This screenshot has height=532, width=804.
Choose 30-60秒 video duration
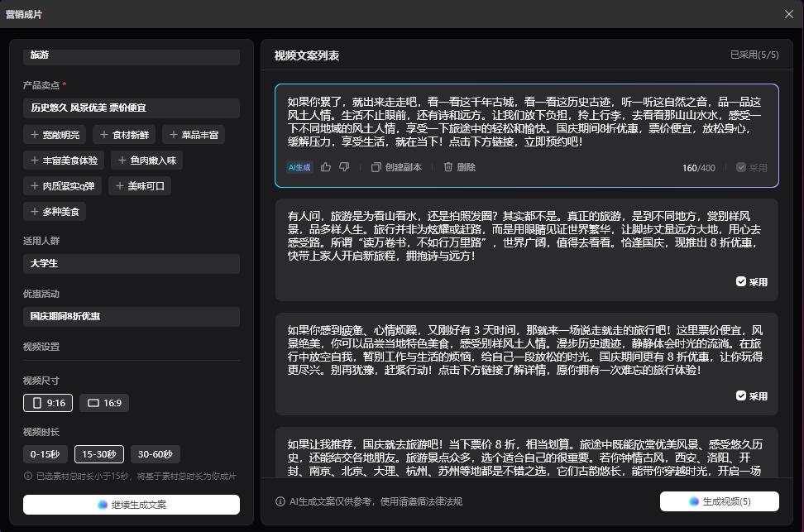coord(155,454)
